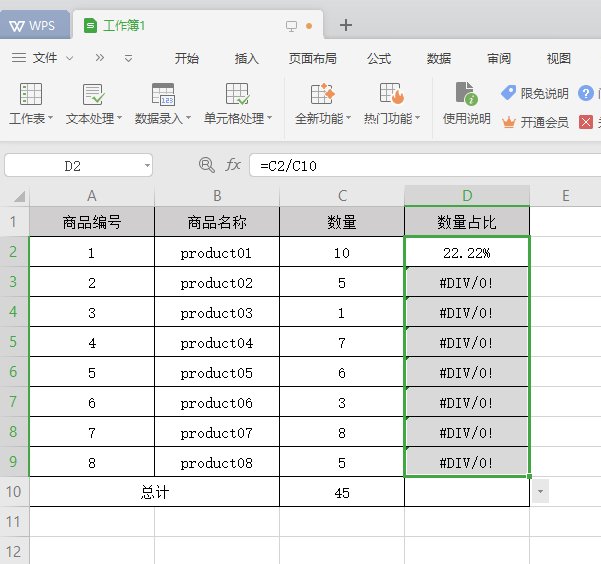The width and height of the screenshot is (601, 564).
Task: Click the 全新功能 icon
Action: pyautogui.click(x=322, y=94)
